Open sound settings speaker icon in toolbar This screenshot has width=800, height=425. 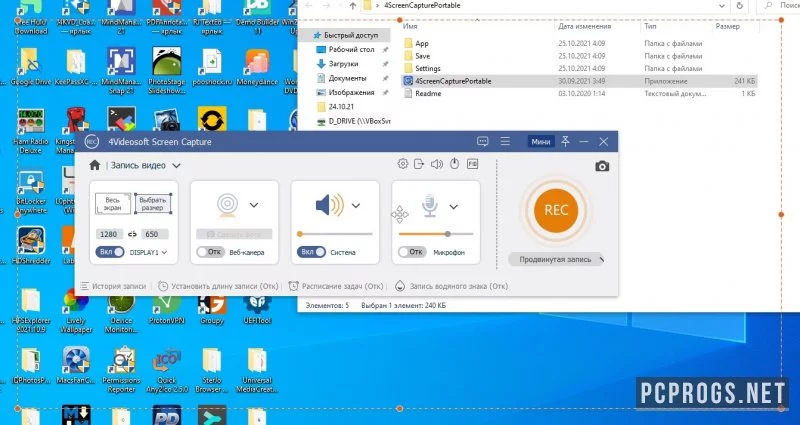point(437,164)
